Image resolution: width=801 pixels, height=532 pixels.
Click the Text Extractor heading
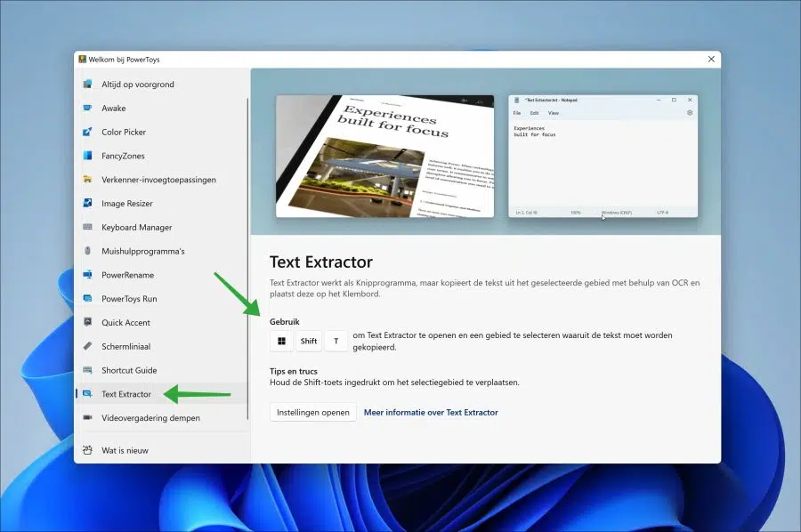320,262
